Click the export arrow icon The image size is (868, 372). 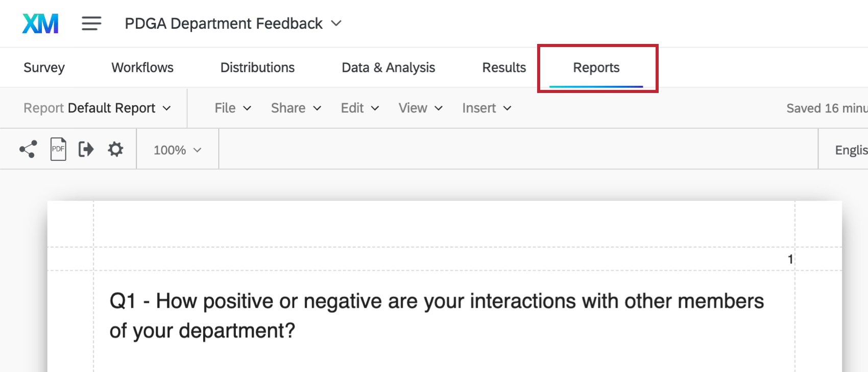pos(86,149)
